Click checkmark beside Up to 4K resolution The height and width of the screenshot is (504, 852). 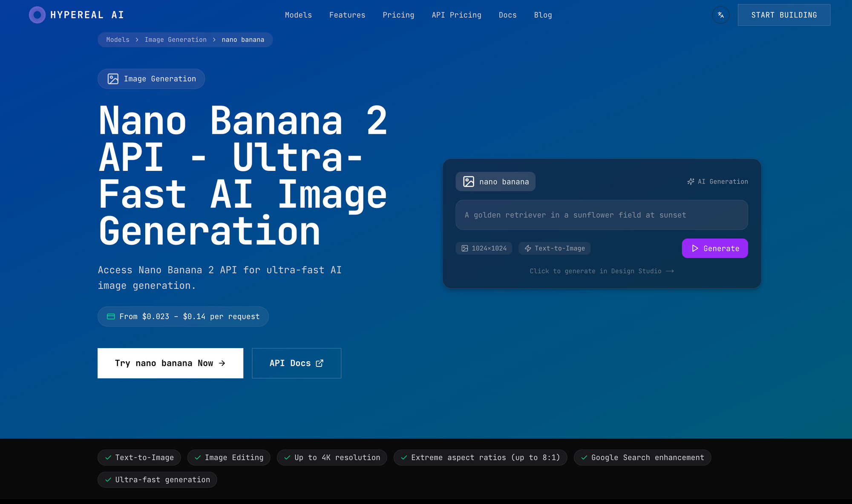[x=287, y=458]
